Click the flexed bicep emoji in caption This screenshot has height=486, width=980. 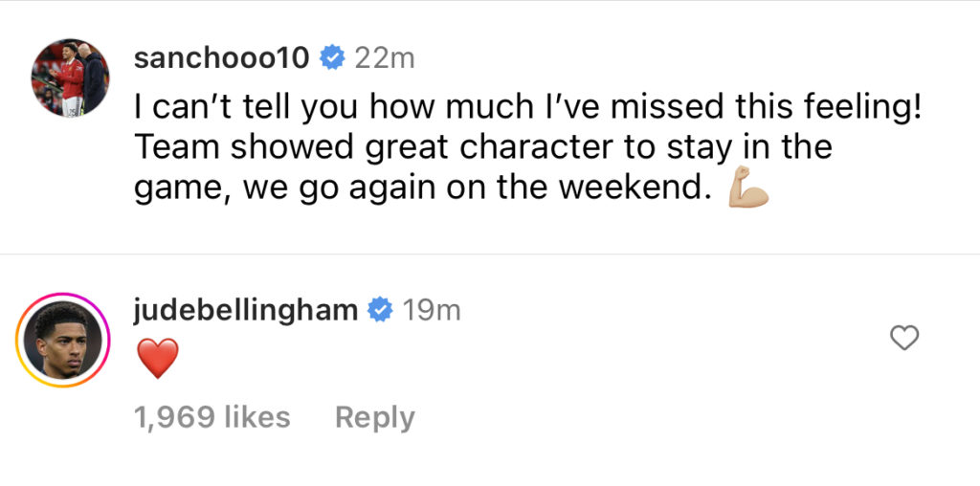(x=748, y=187)
